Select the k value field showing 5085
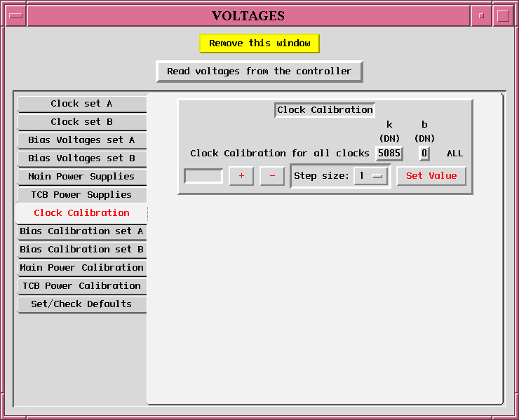Image resolution: width=519 pixels, height=420 pixels. click(389, 154)
